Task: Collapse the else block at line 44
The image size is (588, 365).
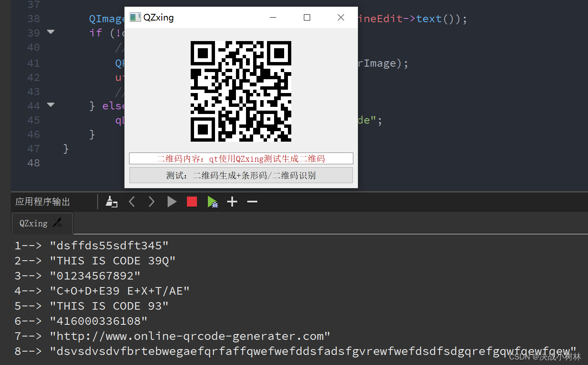Action: (x=51, y=105)
